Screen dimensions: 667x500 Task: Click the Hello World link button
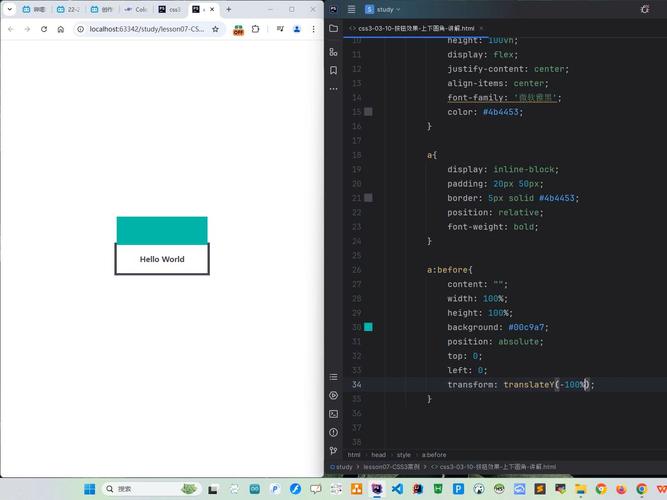[x=162, y=259]
